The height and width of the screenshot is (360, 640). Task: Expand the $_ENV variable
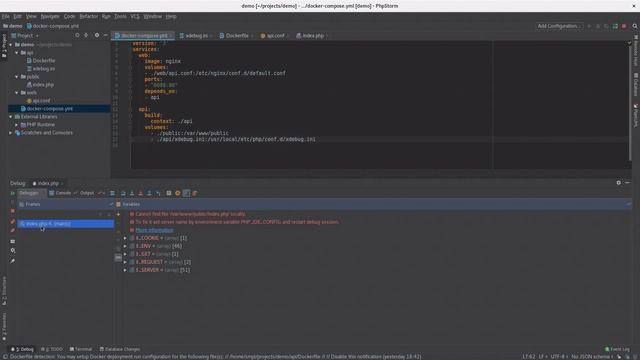125,246
